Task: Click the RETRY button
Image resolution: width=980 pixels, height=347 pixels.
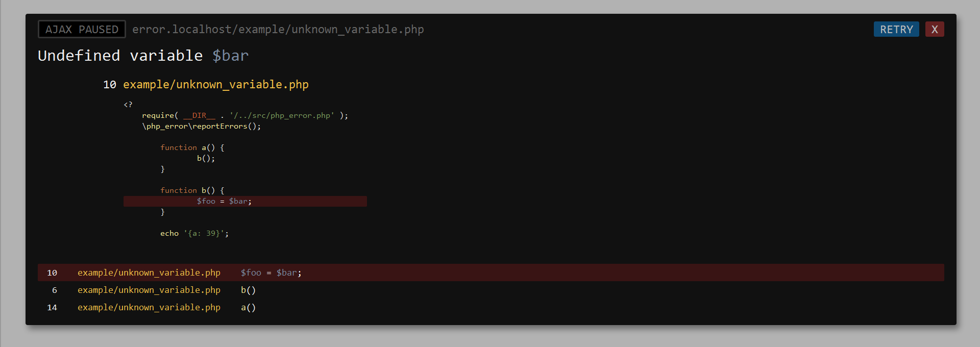Action: [896, 29]
